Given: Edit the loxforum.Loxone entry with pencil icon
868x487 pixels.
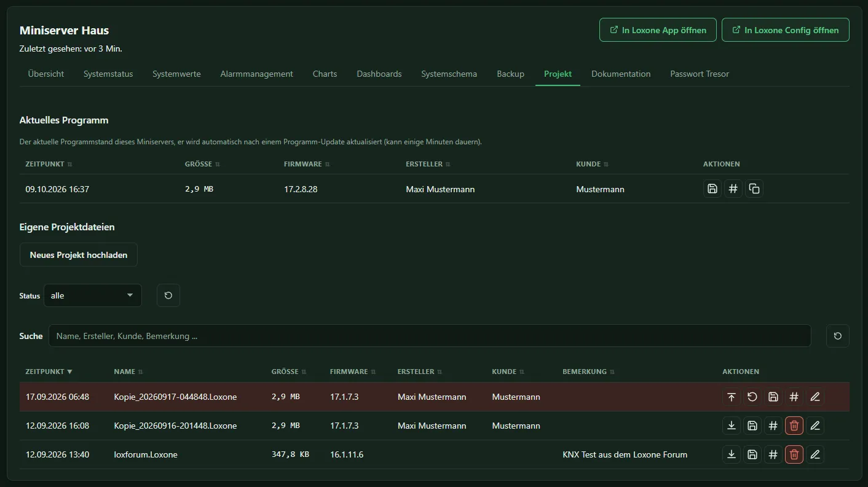Looking at the screenshot, I should (x=815, y=454).
